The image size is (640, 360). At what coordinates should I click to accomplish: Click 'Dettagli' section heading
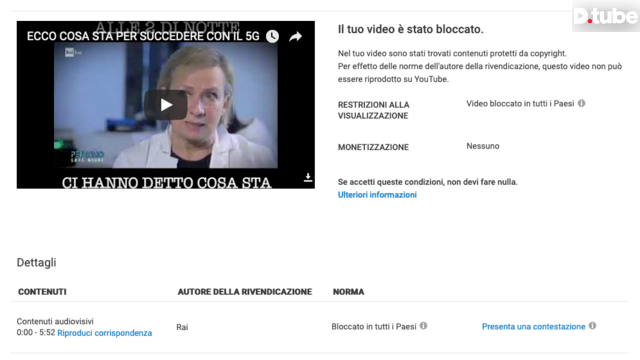click(x=36, y=262)
